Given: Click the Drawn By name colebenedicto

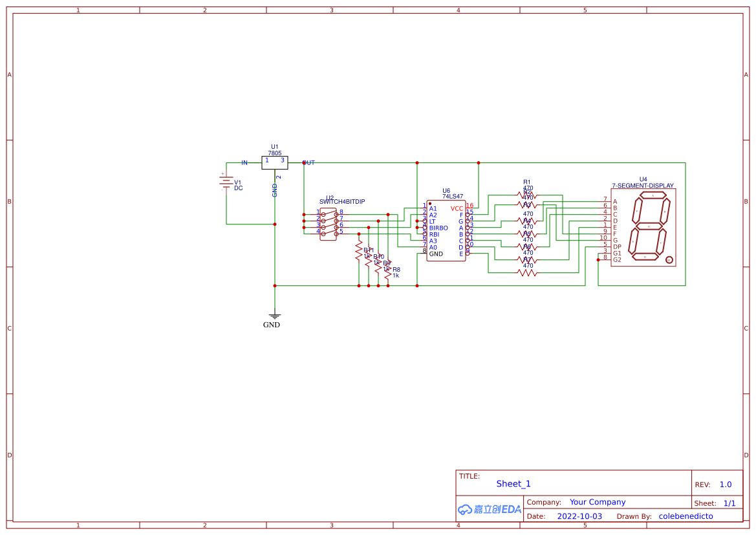Looking at the screenshot, I should 686,516.
